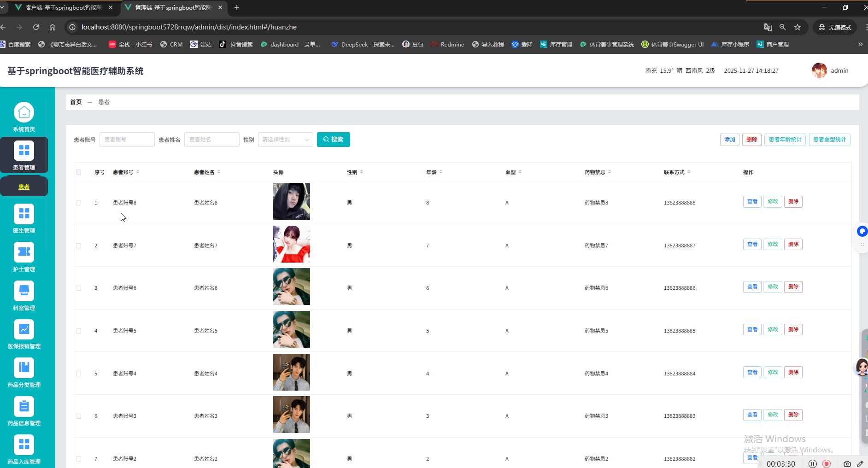Open a new browser tab with plus icon
This screenshot has height=468, width=868.
coord(237,7)
